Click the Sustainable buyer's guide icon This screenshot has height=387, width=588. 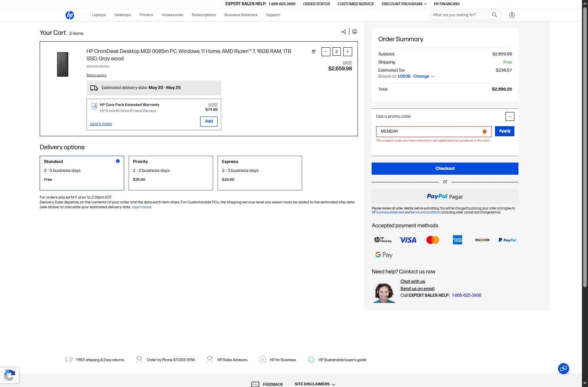pyautogui.click(x=311, y=360)
